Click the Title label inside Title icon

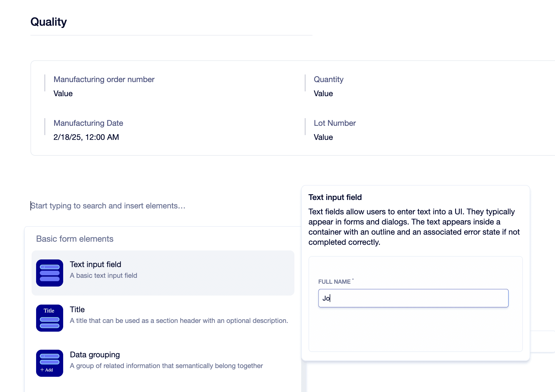point(49,310)
